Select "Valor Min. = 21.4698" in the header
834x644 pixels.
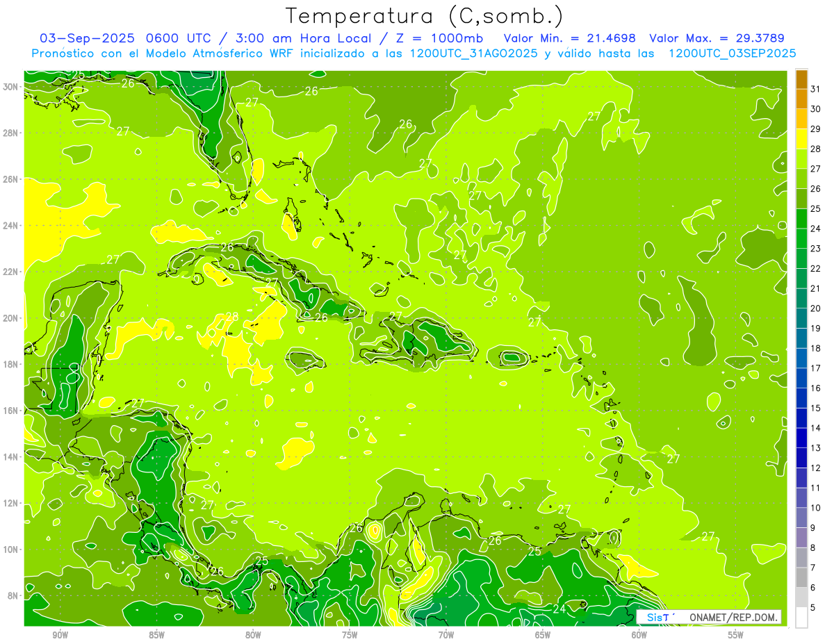[571, 38]
